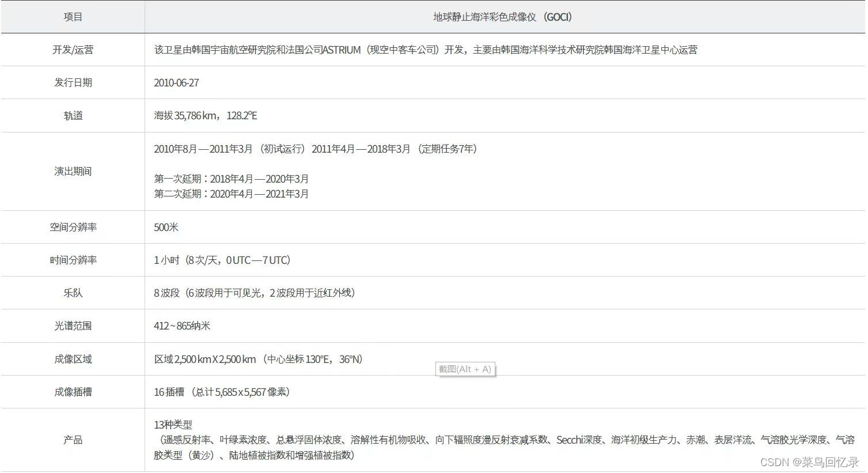The image size is (868, 473).
Task: Click the 截图(Alt + A) screenshot button
Action: (465, 369)
